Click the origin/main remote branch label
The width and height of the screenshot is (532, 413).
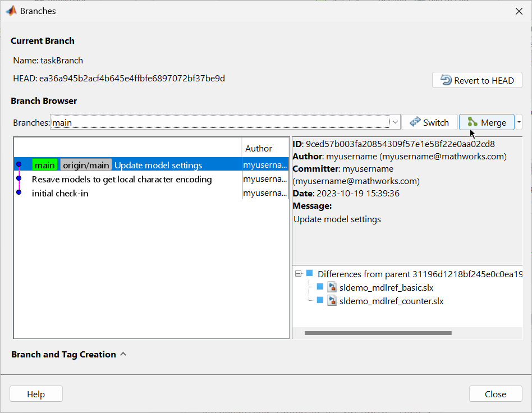click(x=86, y=165)
